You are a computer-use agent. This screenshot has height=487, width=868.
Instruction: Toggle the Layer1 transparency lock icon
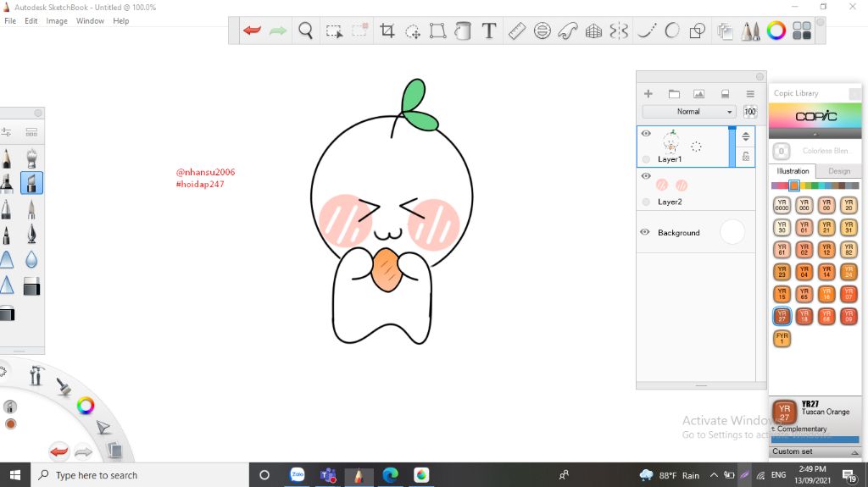(x=746, y=157)
